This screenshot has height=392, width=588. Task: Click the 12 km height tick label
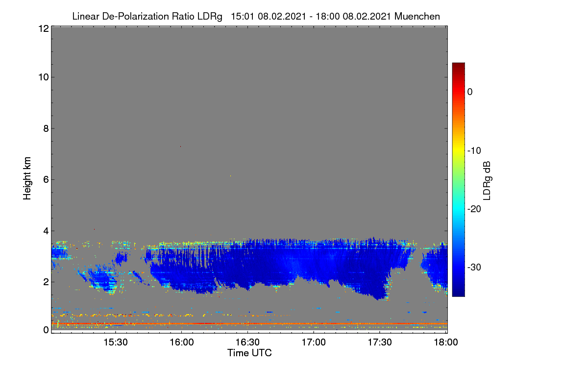tap(43, 28)
